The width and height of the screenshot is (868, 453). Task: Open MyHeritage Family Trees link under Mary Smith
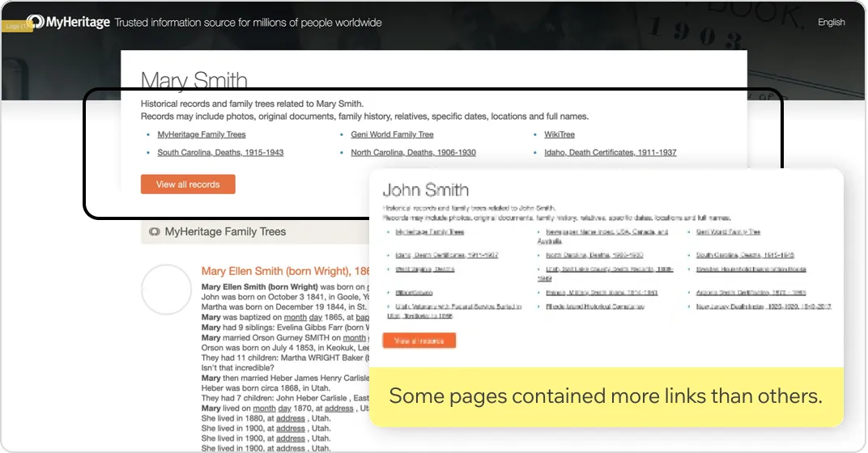pos(202,134)
